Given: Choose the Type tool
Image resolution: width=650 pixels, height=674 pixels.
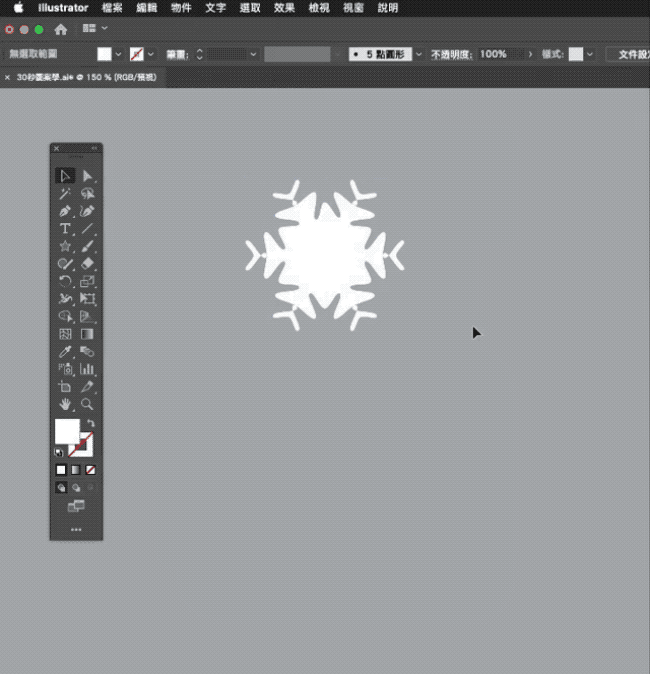Looking at the screenshot, I should [65, 229].
